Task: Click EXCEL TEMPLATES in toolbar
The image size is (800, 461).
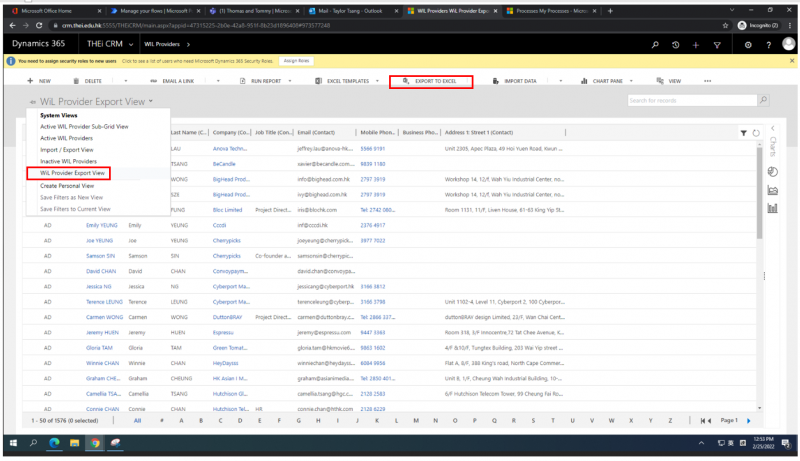Action: coord(342,81)
